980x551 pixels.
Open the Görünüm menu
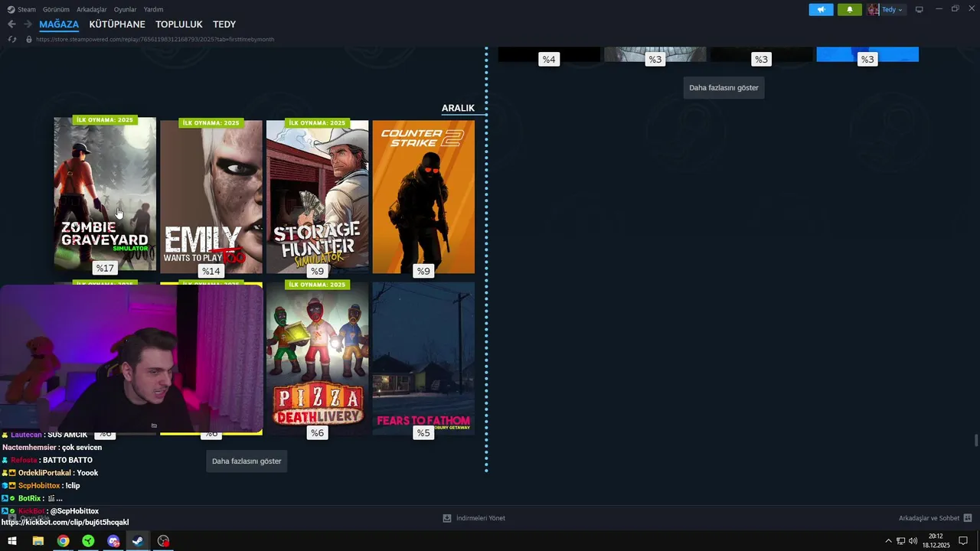click(56, 9)
